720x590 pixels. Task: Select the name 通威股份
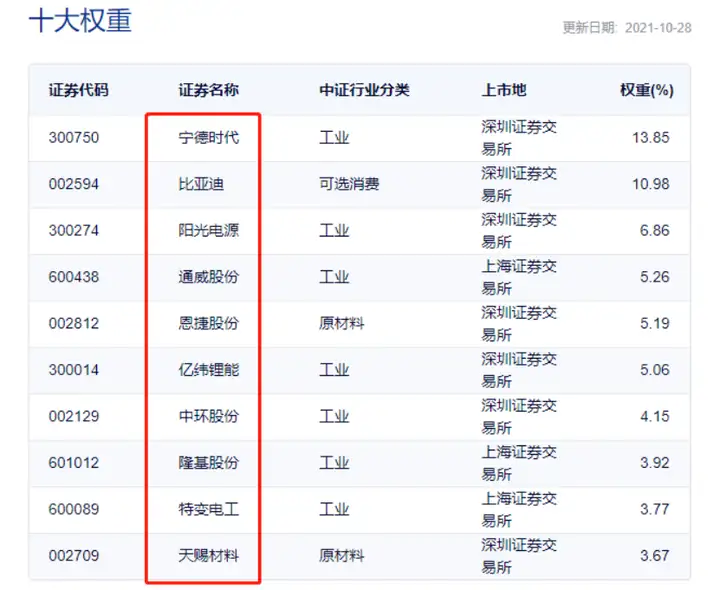(x=208, y=277)
